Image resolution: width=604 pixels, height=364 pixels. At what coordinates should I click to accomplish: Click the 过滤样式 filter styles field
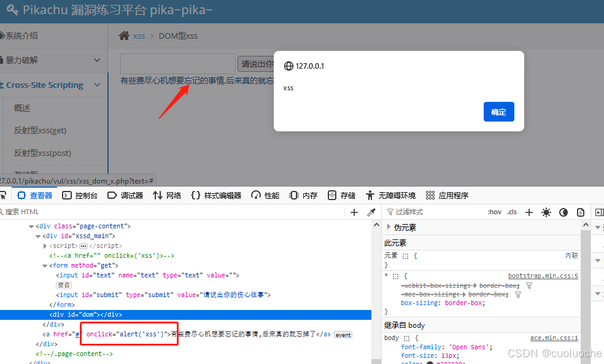pos(435,212)
